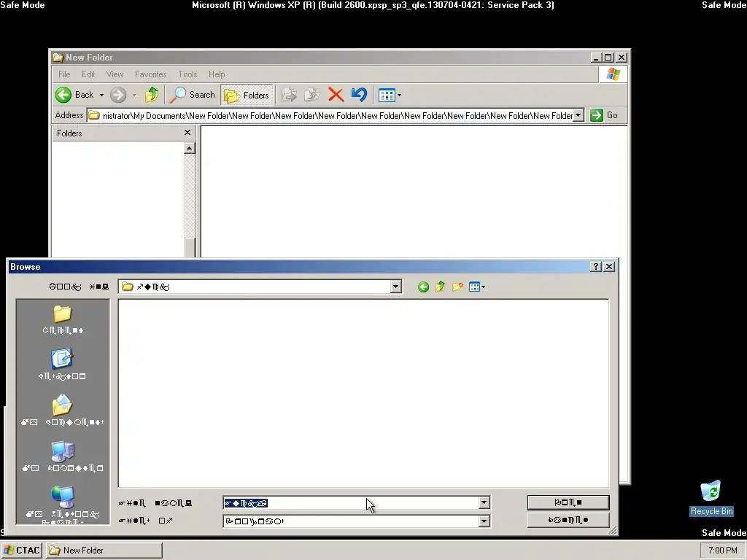This screenshot has width=747, height=560.
Task: Click Create New Folder icon in Browse dialog
Action: click(x=457, y=287)
